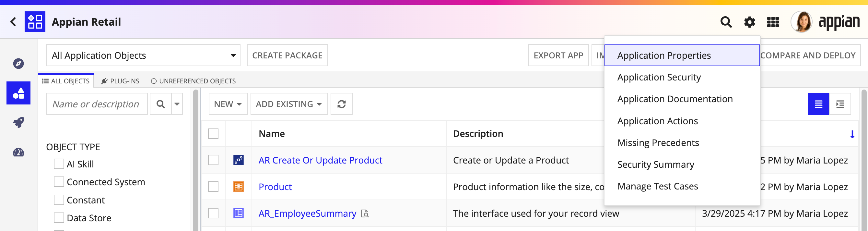Click the interface icon for AR_EmployeeSummary
Viewport: 868px width, 231px height.
click(x=239, y=213)
